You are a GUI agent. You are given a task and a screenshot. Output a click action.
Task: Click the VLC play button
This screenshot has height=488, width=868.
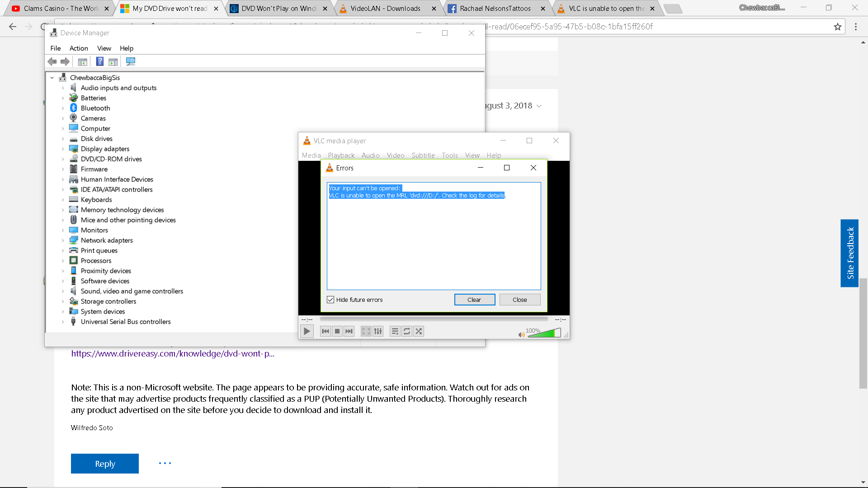pos(307,331)
